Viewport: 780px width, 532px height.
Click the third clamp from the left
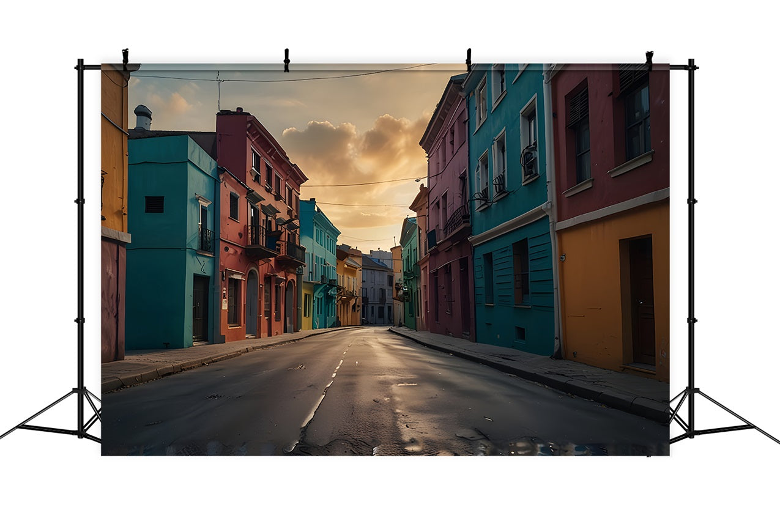click(469, 59)
